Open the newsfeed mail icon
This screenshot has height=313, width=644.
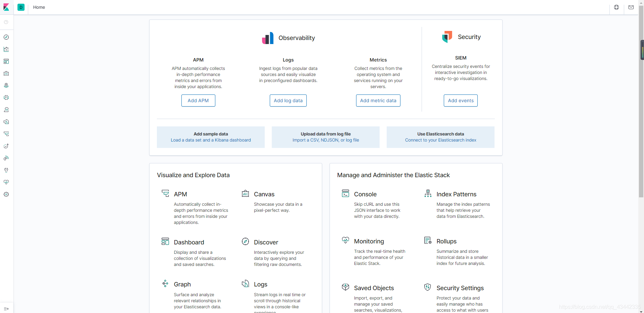[631, 7]
